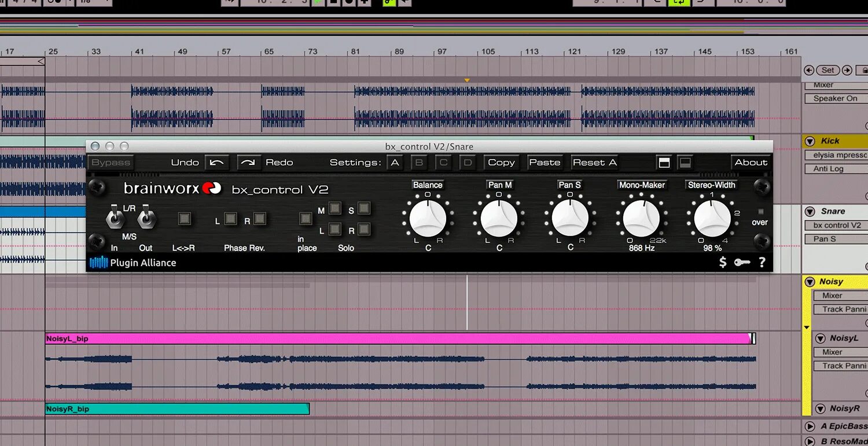Click the Pan M knob
The image size is (868, 446).
pyautogui.click(x=499, y=218)
